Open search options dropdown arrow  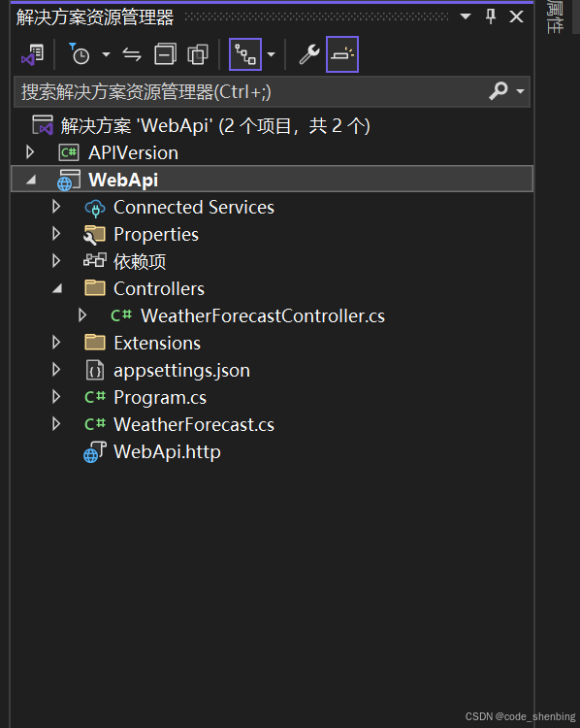tap(521, 91)
